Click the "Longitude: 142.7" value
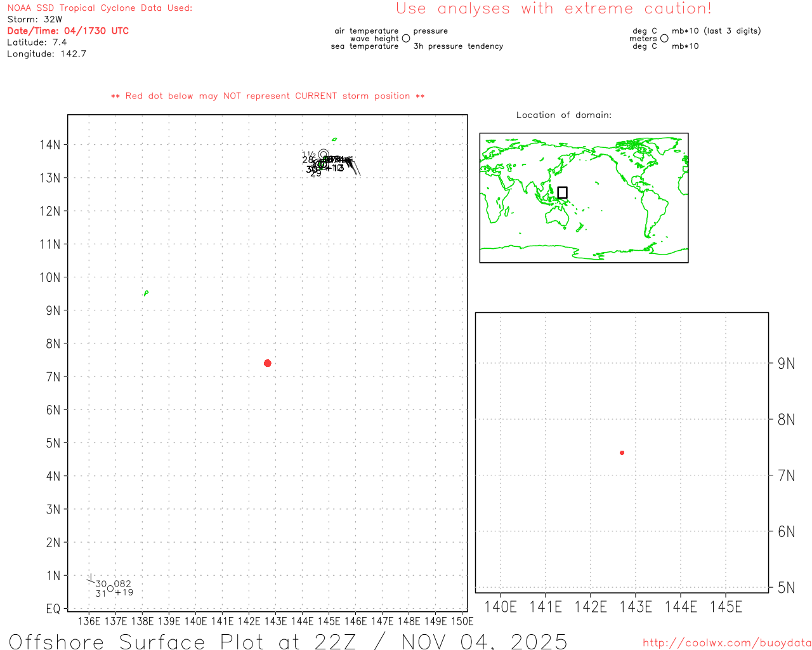The image size is (812, 650). (46, 54)
